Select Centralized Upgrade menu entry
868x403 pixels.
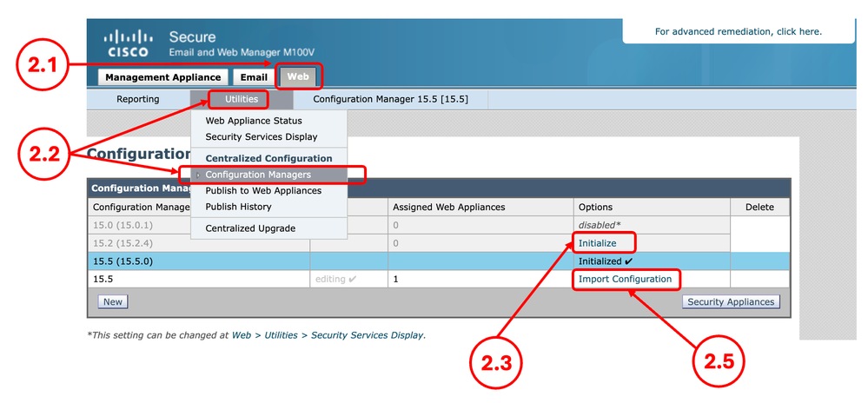tap(250, 228)
